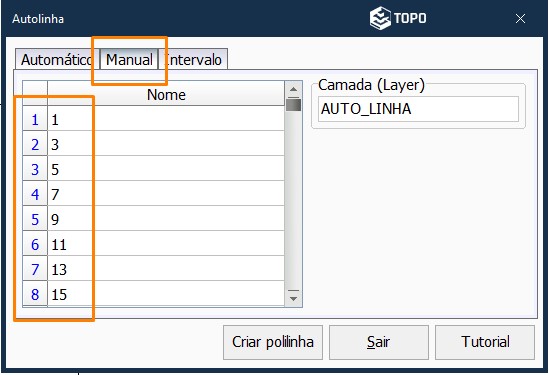Select row header number 7

(35, 268)
